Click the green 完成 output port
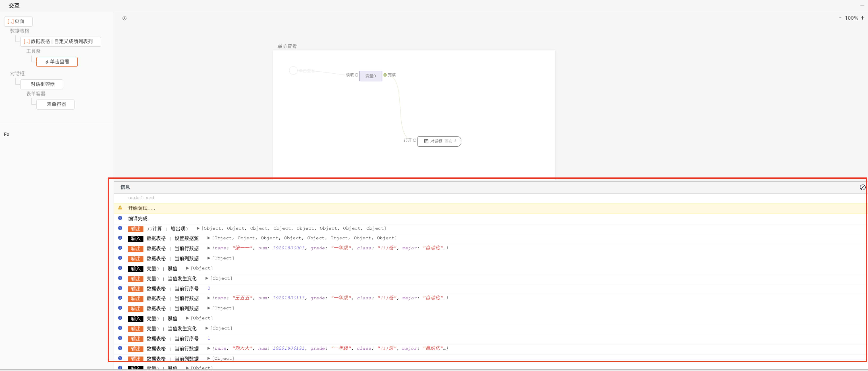Viewport: 868px width, 371px height. pyautogui.click(x=385, y=75)
